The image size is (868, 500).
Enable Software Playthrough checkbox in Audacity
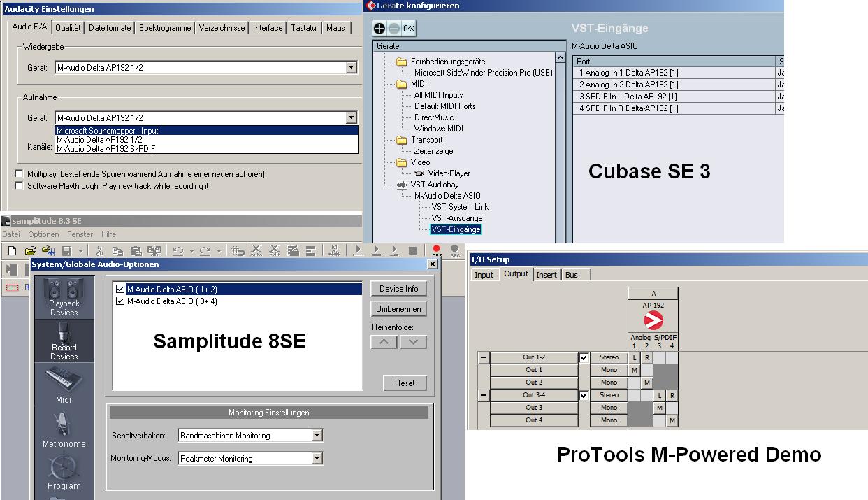[x=20, y=186]
